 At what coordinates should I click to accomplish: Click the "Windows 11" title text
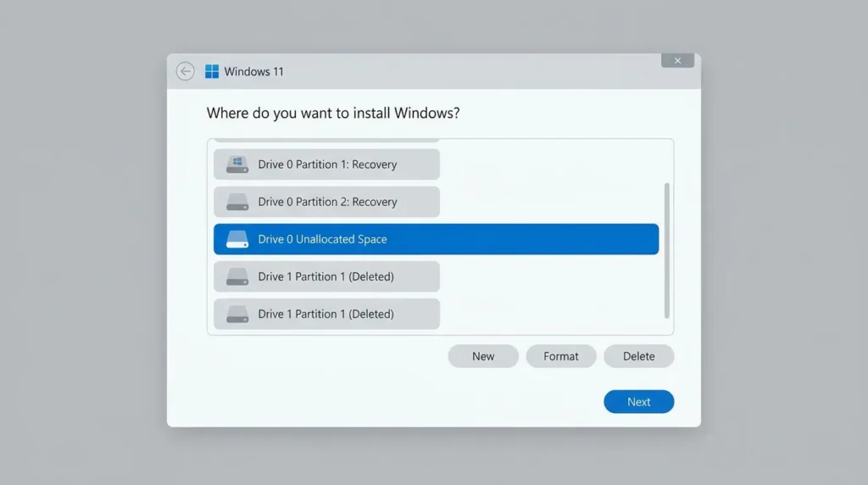253,72
